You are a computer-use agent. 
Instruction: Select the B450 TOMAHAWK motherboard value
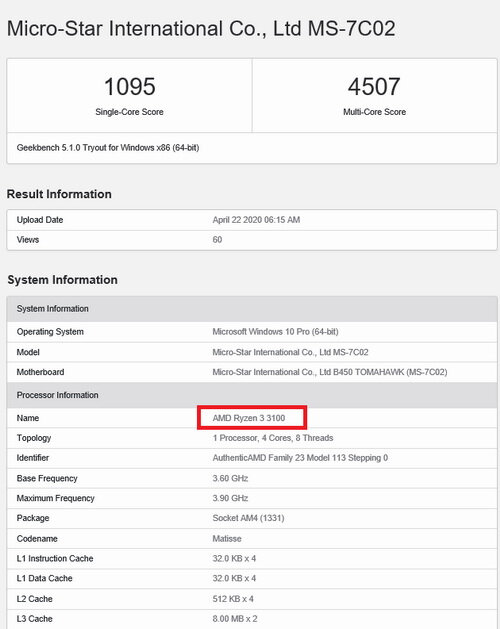pos(329,372)
